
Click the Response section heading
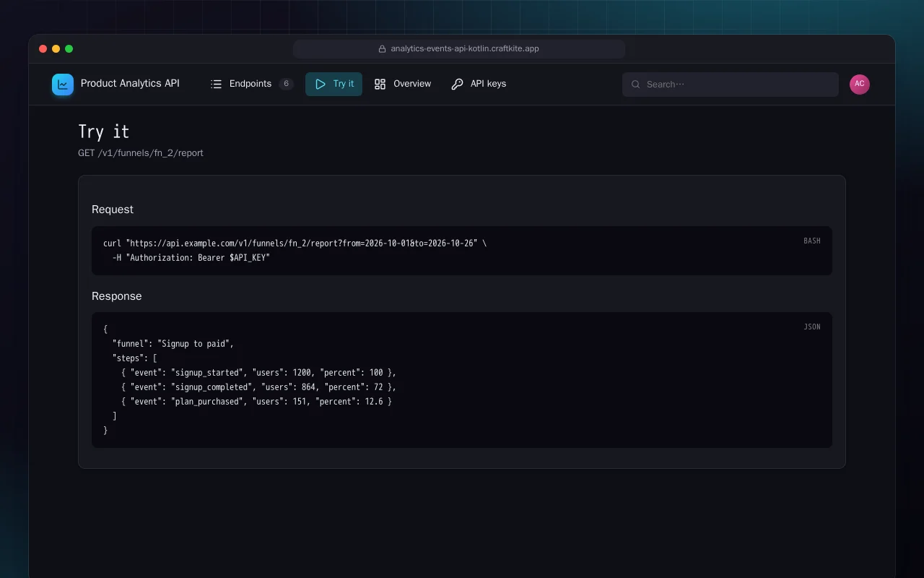[x=117, y=296]
